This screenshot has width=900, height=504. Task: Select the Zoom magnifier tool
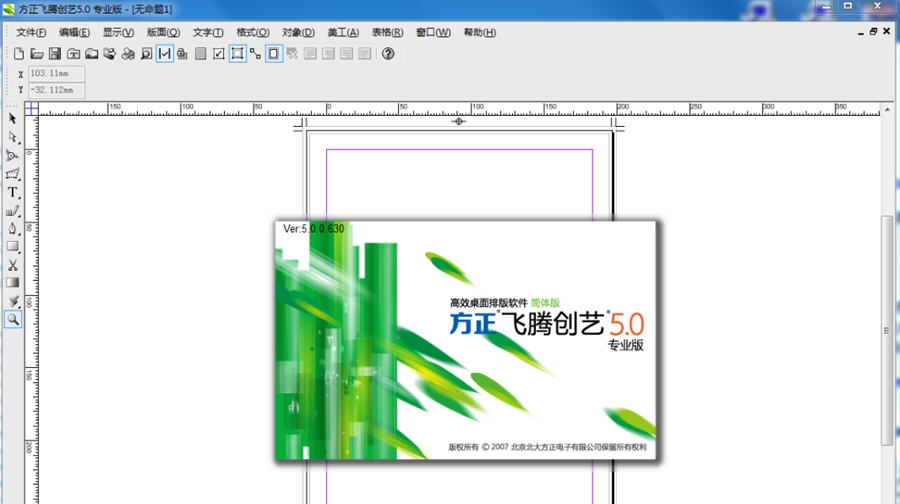(13, 319)
